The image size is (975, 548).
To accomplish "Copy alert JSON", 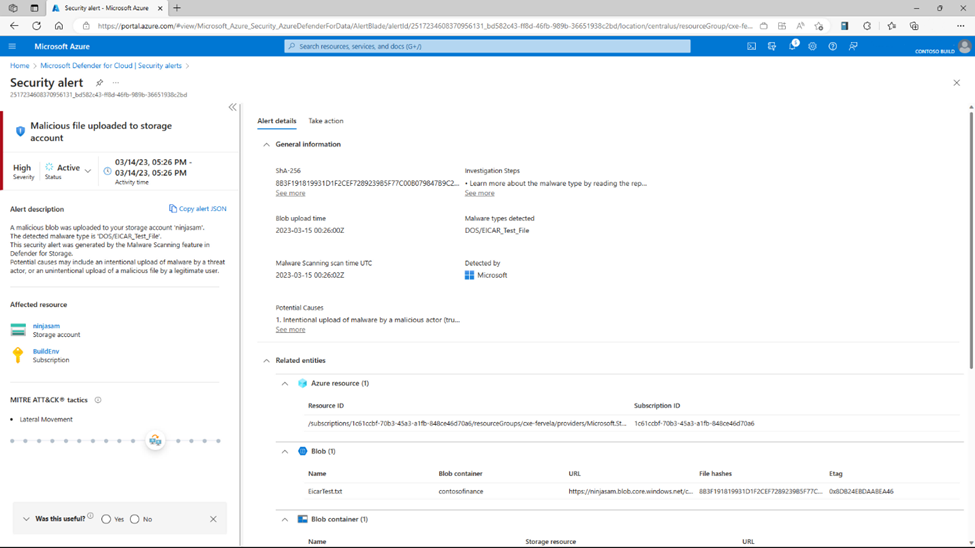I will coord(198,208).
